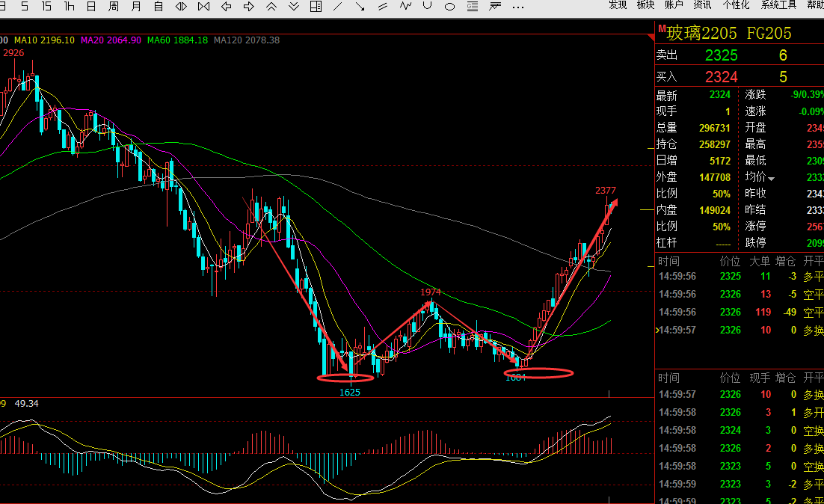This screenshot has width=824, height=504.
Task: Open the 资讯 menu
Action: (702, 5)
